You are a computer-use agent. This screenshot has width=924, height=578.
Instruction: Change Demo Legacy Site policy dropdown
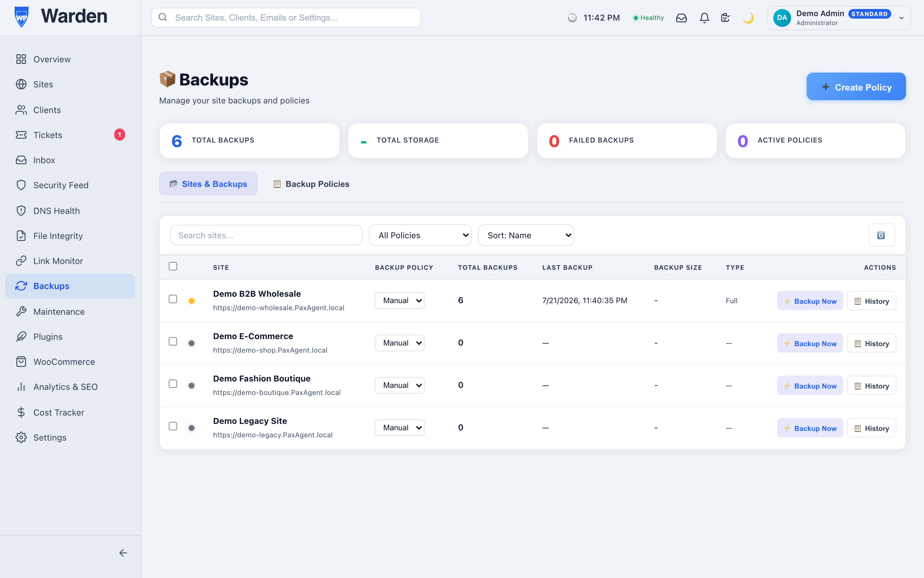pyautogui.click(x=399, y=428)
